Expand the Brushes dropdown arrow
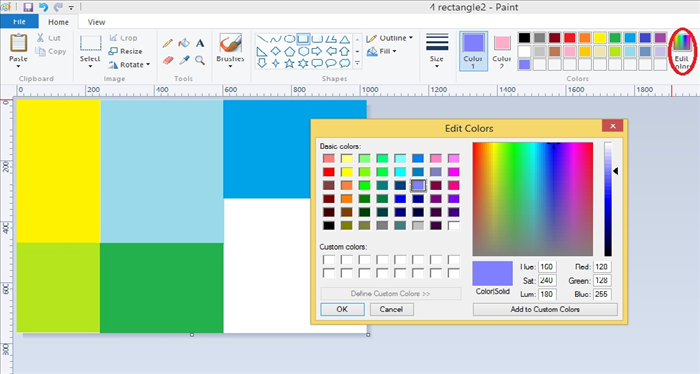This screenshot has width=700, height=374. tap(230, 66)
